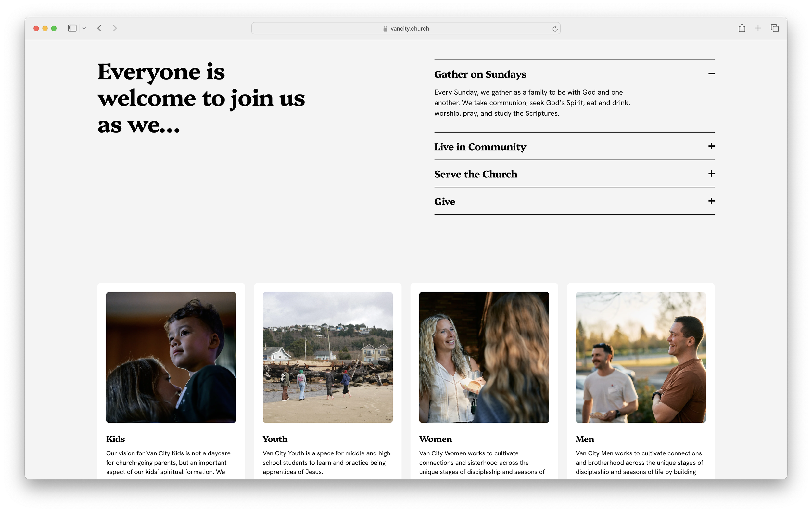This screenshot has height=512, width=812.
Task: Open the Youth heading link
Action: (275, 439)
